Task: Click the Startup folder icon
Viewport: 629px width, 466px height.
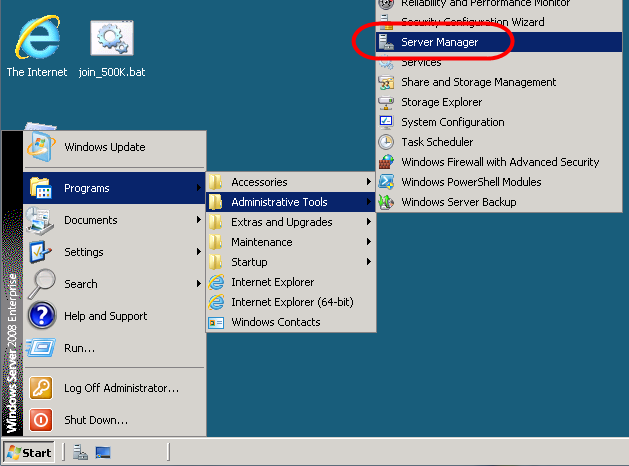Action: [215, 262]
